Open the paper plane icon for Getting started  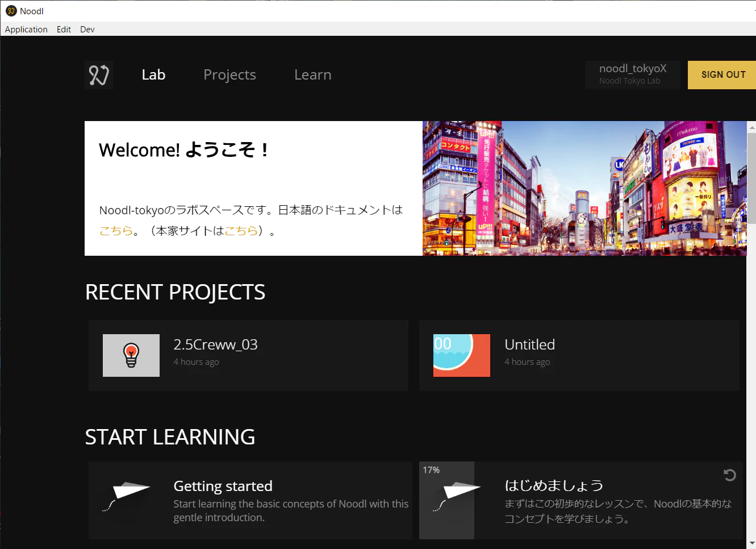click(126, 497)
